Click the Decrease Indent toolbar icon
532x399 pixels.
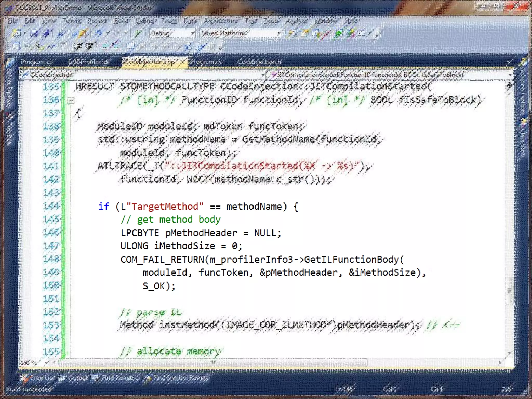click(x=78, y=47)
